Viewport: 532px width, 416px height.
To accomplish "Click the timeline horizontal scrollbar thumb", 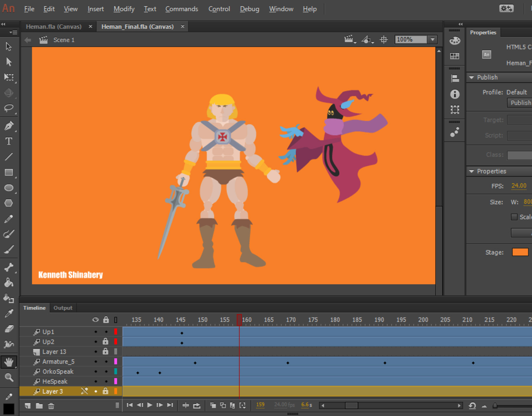I will click(351, 405).
